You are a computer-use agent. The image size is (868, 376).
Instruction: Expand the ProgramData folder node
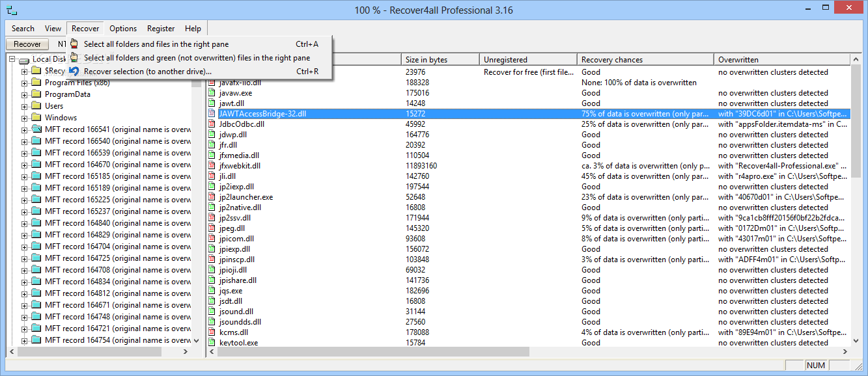(25, 94)
